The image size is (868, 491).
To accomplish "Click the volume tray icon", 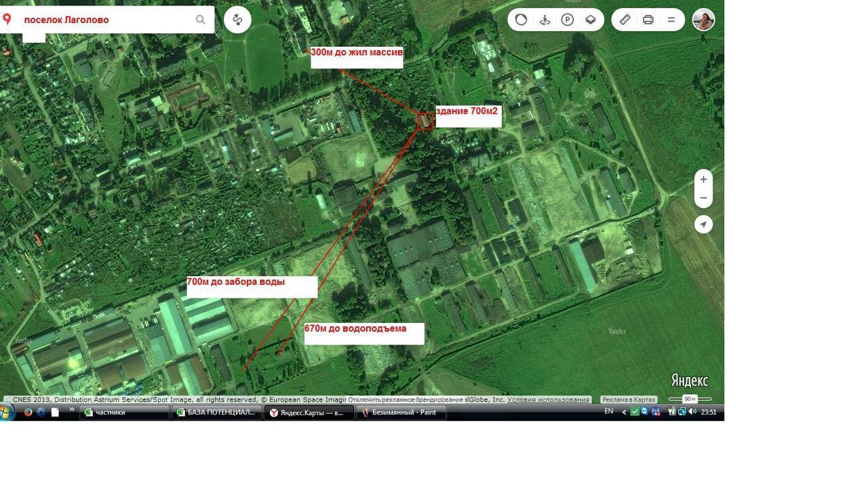I will [692, 412].
